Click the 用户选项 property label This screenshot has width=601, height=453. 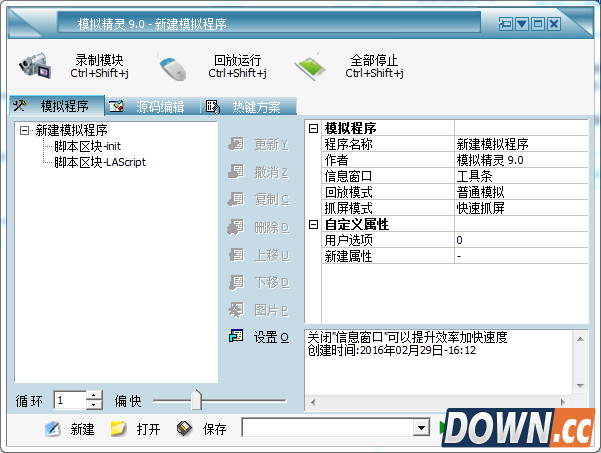[348, 240]
